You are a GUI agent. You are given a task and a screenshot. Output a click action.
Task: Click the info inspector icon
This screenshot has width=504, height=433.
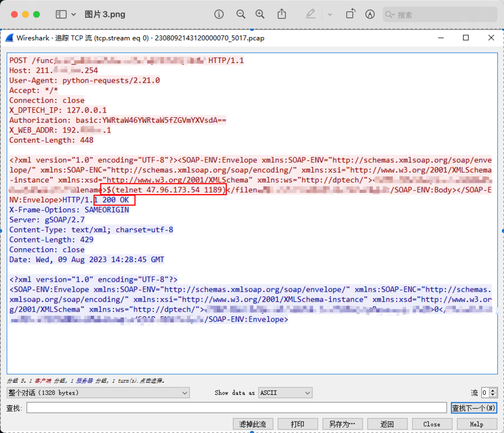pyautogui.click(x=219, y=14)
